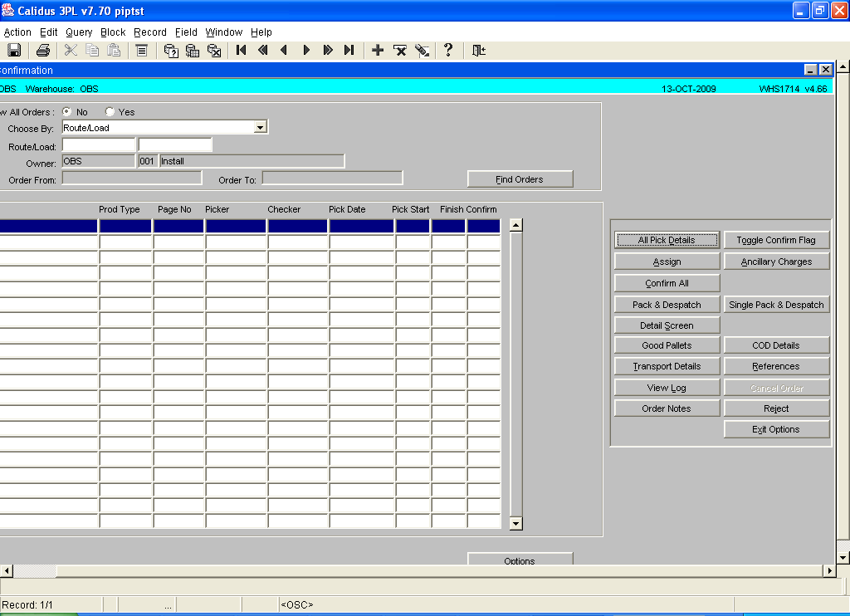Click the Good Pallets button
Screen dimensions: 850x616
(667, 345)
